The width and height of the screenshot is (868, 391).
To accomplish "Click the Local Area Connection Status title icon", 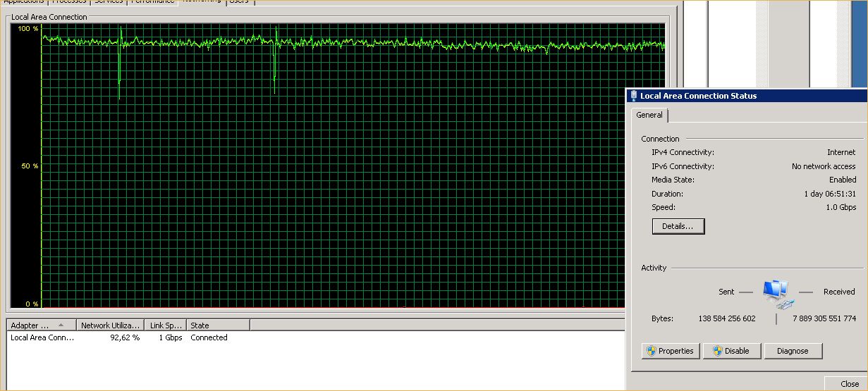I will 633,96.
